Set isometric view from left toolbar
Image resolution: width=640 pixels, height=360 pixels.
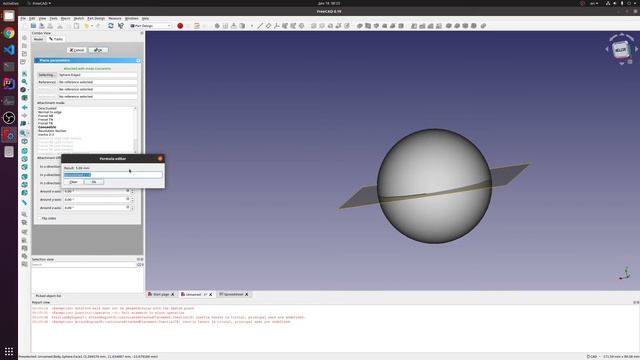click(x=24, y=141)
